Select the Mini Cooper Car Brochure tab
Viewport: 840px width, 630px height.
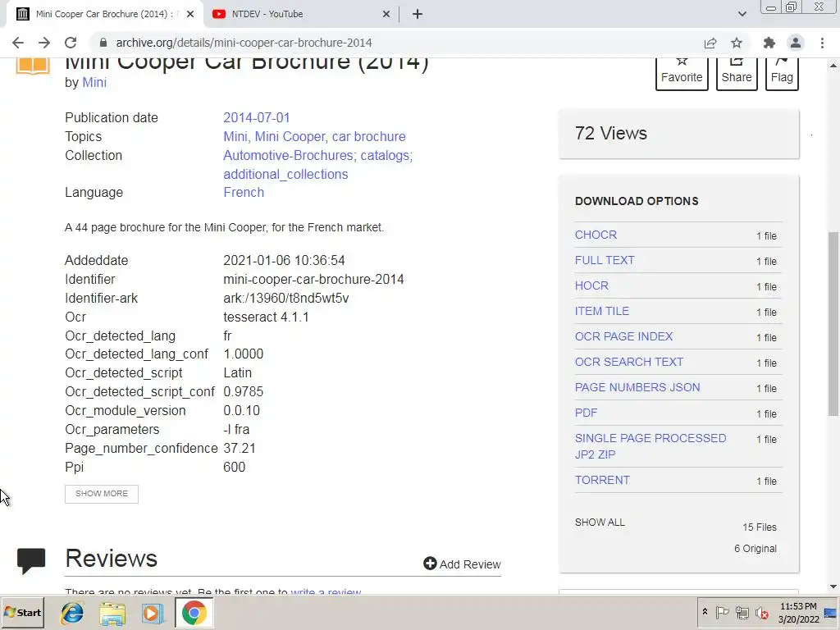[x=104, y=14]
